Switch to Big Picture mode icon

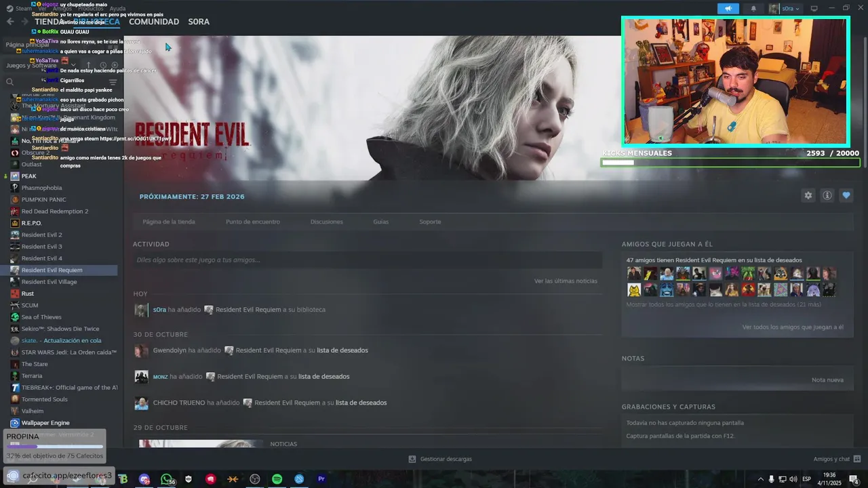814,9
